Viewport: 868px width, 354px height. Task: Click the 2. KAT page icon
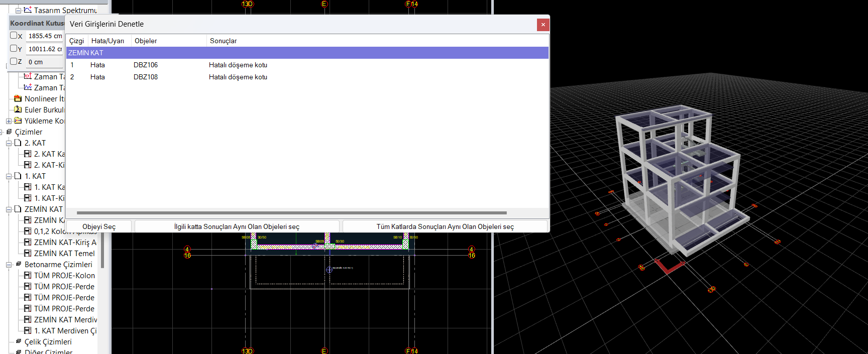pyautogui.click(x=18, y=143)
